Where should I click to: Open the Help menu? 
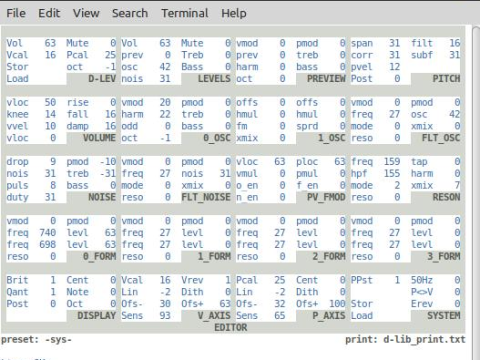(234, 13)
